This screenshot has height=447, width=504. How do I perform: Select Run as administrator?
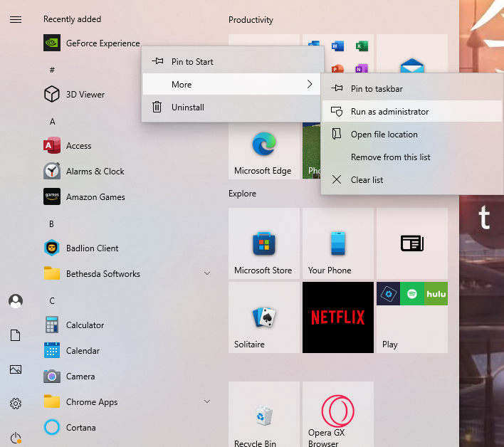click(389, 112)
